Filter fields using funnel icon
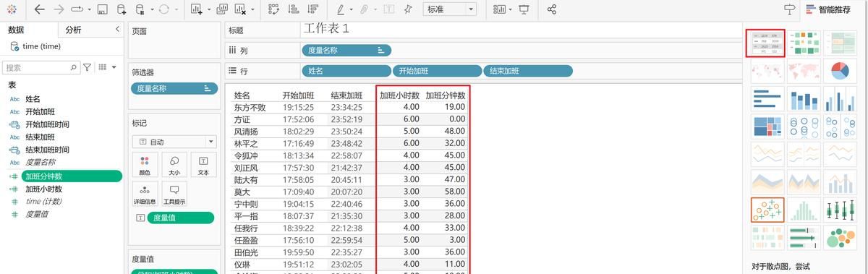Image resolution: width=868 pixels, height=274 pixels. (x=88, y=67)
